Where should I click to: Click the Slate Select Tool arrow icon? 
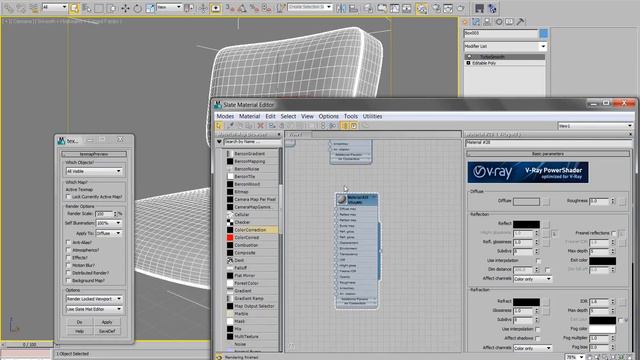point(220,126)
